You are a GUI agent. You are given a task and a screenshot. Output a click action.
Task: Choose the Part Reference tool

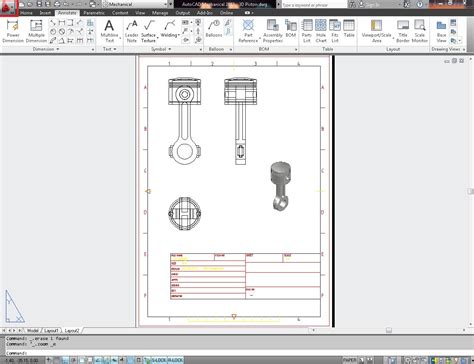point(248,31)
